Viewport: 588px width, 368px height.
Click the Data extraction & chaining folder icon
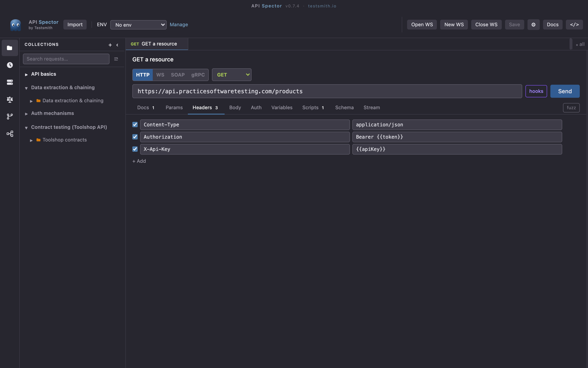[38, 100]
